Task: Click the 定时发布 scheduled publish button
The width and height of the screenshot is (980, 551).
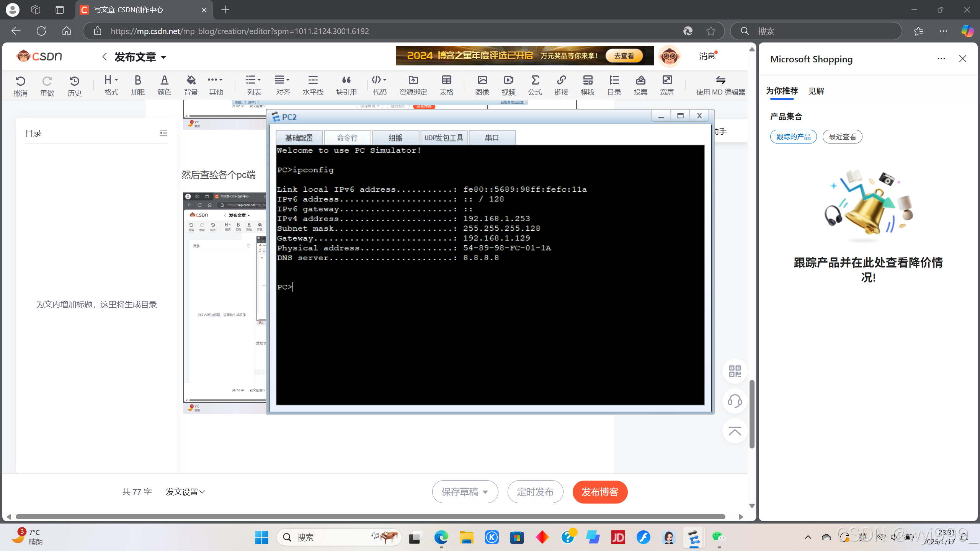Action: tap(535, 492)
